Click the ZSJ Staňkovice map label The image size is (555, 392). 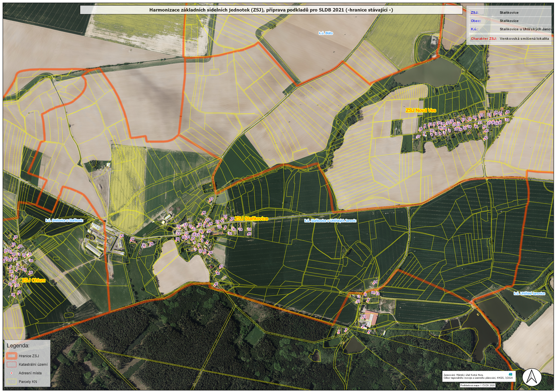(251, 219)
